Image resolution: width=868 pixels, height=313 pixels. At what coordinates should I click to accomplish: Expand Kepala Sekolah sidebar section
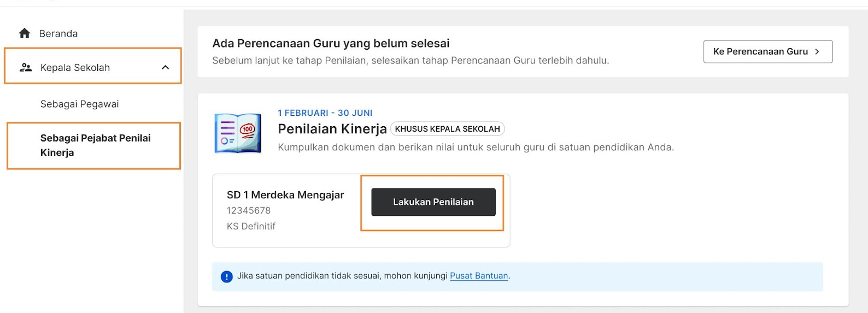point(93,66)
